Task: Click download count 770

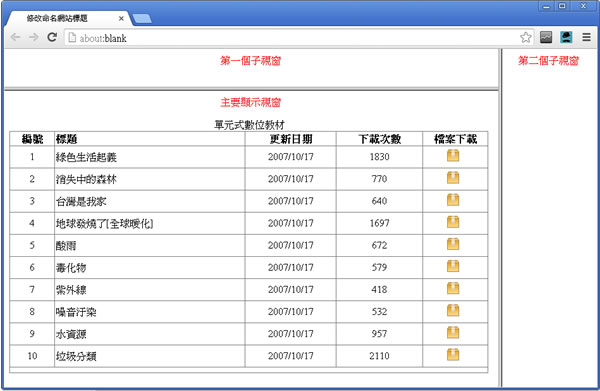Action: 379,179
